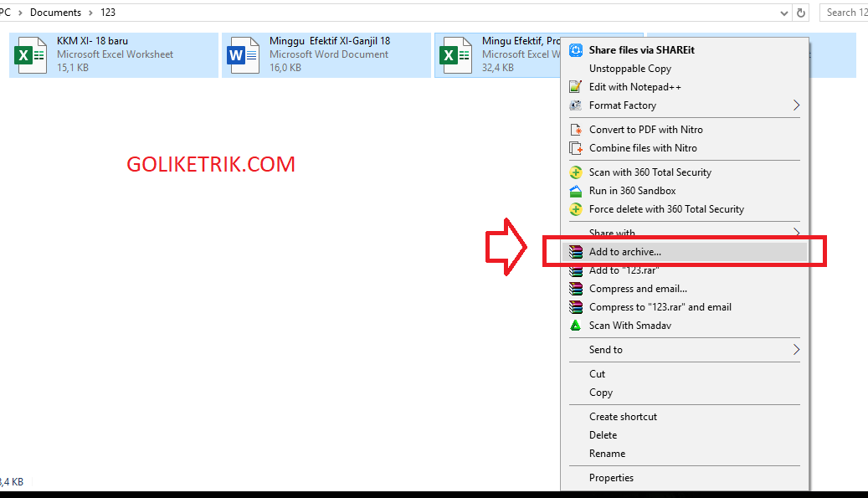This screenshot has width=868, height=498.
Task: Click the 123 folder breadcrumb
Action: pyautogui.click(x=108, y=13)
